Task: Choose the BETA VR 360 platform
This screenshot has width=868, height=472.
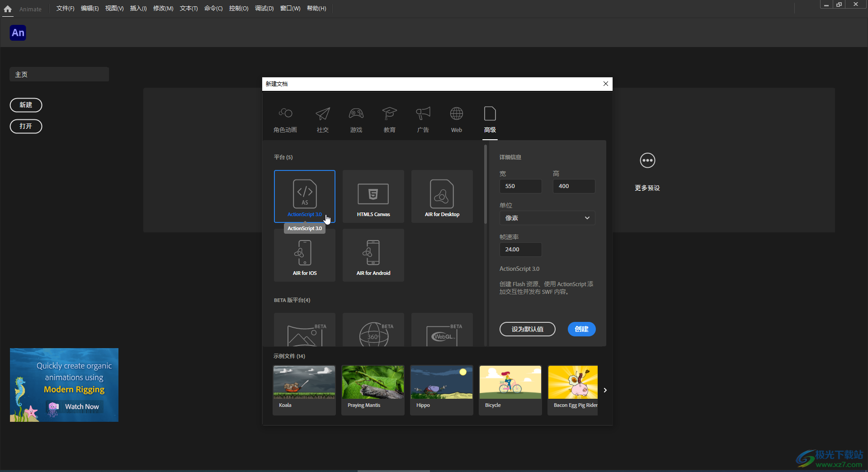Action: click(x=373, y=330)
